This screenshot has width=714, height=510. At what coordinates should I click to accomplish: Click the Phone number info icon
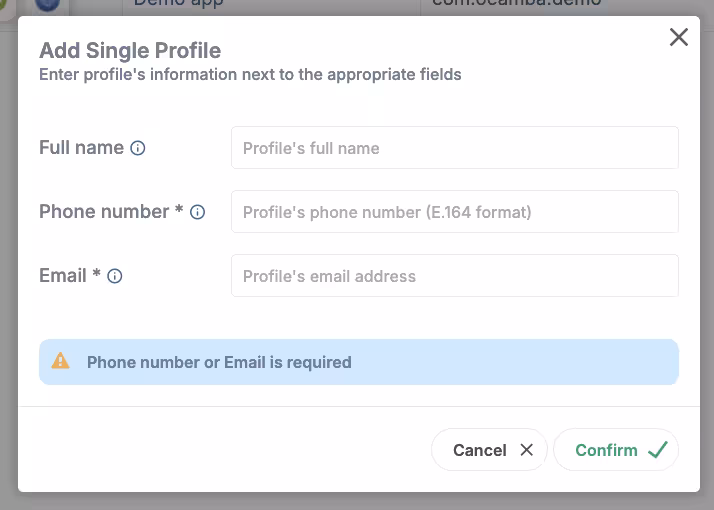point(198,212)
